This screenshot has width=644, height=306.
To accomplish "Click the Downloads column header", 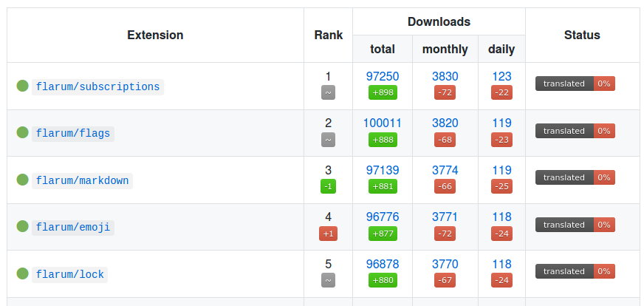I will pos(439,21).
